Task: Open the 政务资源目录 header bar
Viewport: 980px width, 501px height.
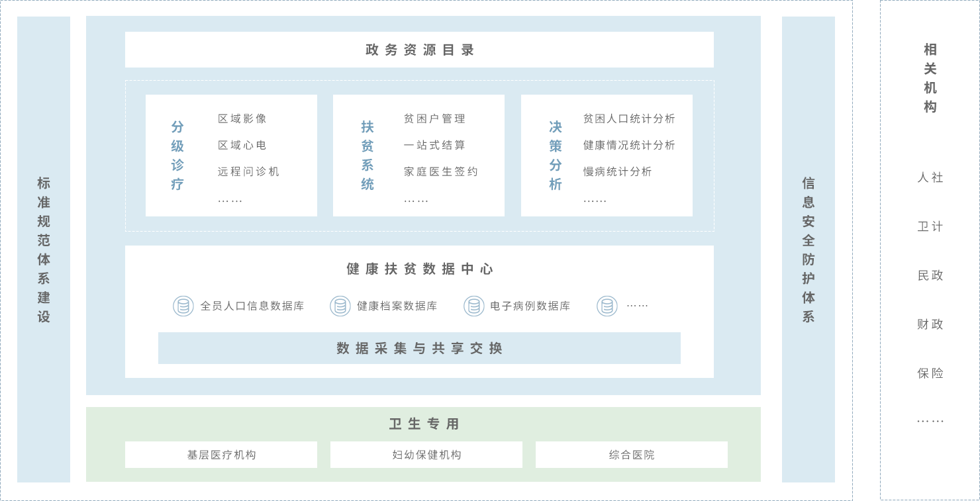Action: tap(419, 50)
